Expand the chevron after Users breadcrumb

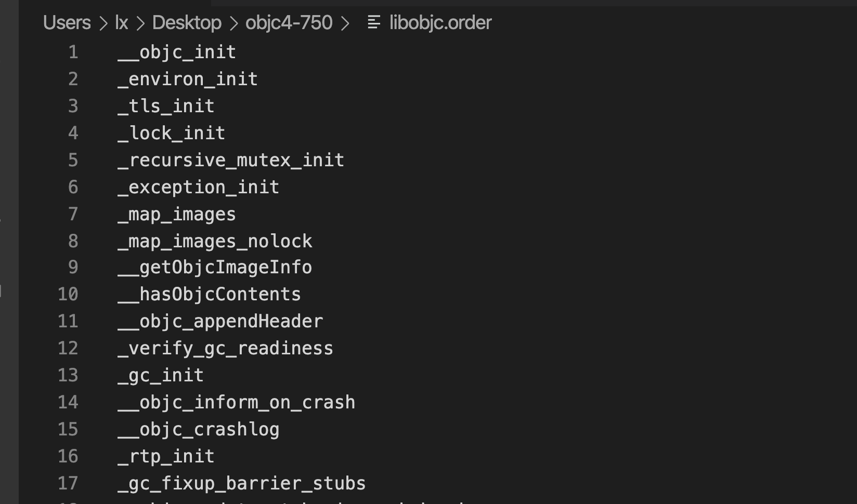[x=103, y=23]
